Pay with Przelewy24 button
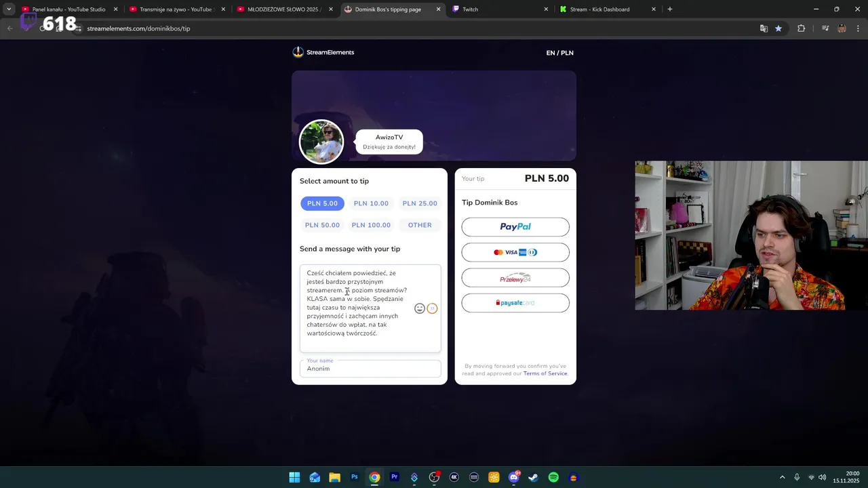868x488 pixels. [x=515, y=278]
